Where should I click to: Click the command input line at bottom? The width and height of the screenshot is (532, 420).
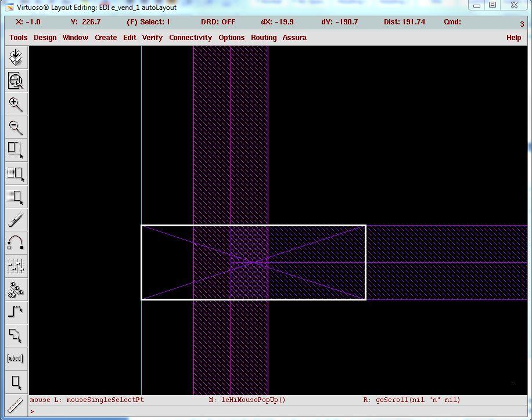point(279,411)
